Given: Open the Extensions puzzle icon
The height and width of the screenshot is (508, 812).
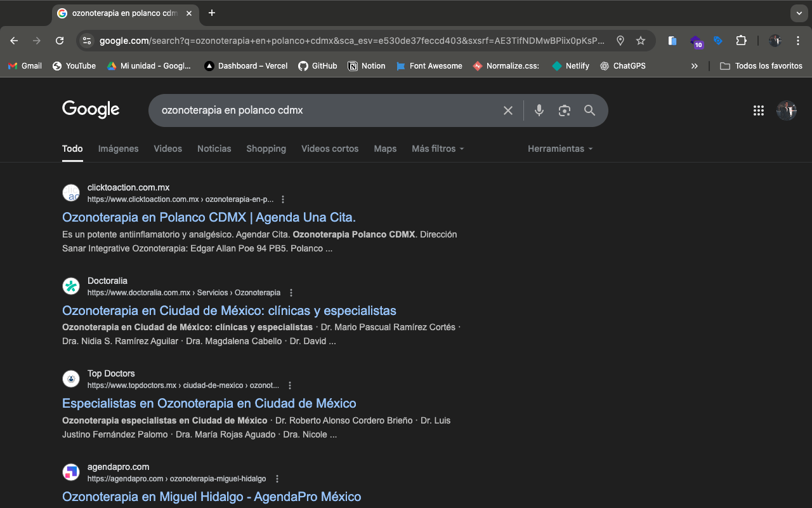Looking at the screenshot, I should tap(741, 41).
